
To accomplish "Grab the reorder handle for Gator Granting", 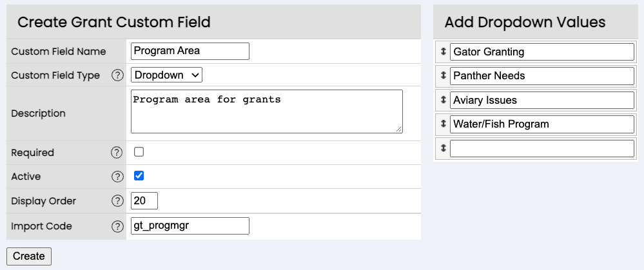I will click(x=443, y=52).
